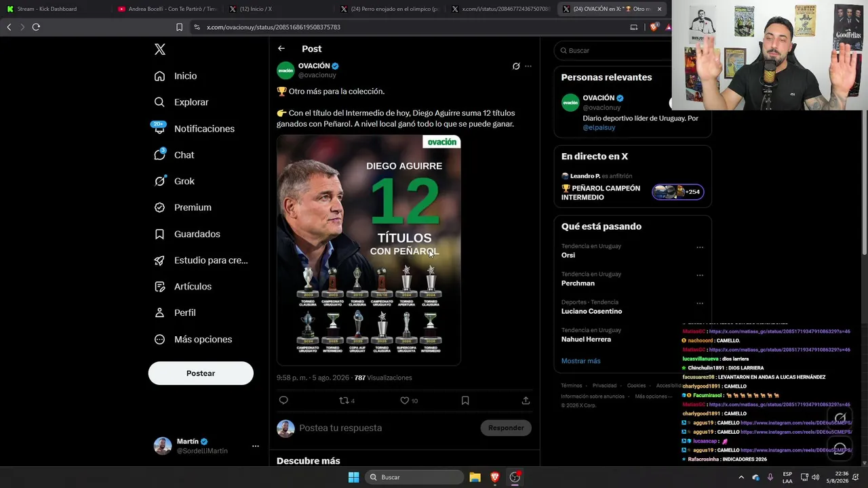868x488 pixels.
Task: Like the OVACIÓN post
Action: point(409,401)
